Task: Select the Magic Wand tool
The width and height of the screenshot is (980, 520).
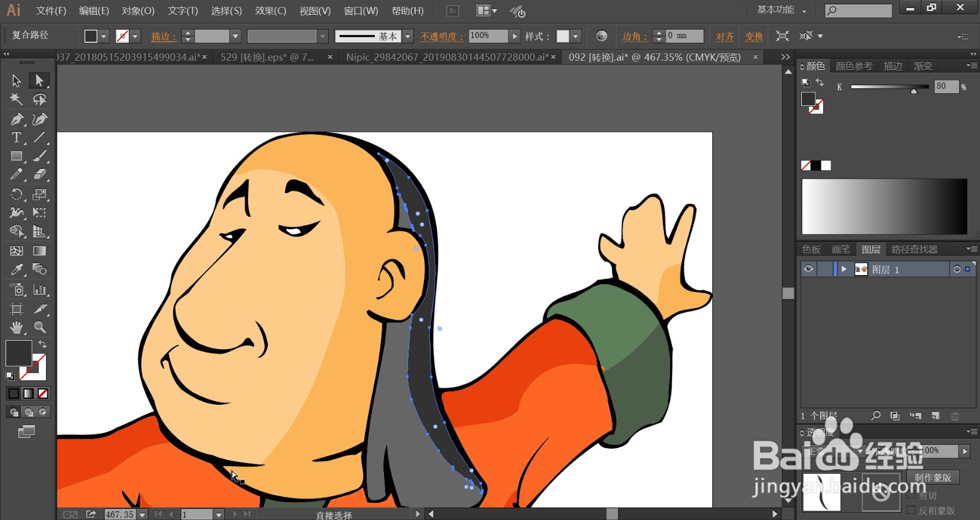Action: click(x=17, y=99)
